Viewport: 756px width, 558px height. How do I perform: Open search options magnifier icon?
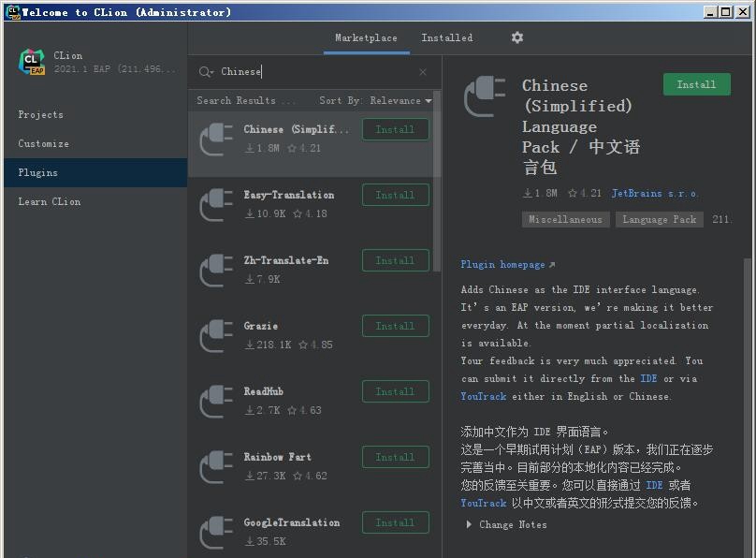206,72
